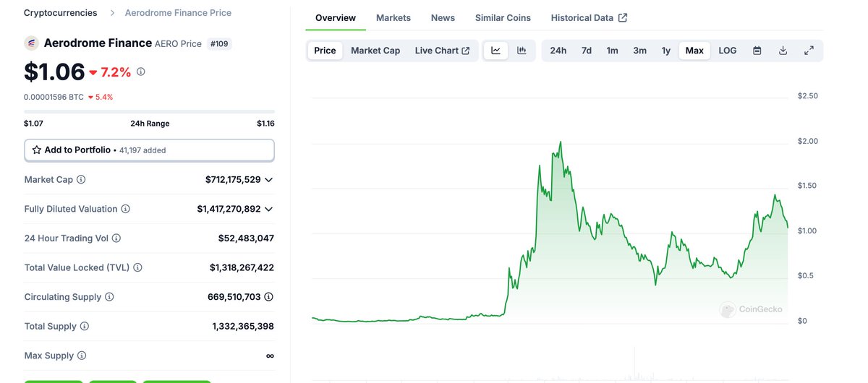Click 24 Hour Trading Vol info icon

coord(116,238)
